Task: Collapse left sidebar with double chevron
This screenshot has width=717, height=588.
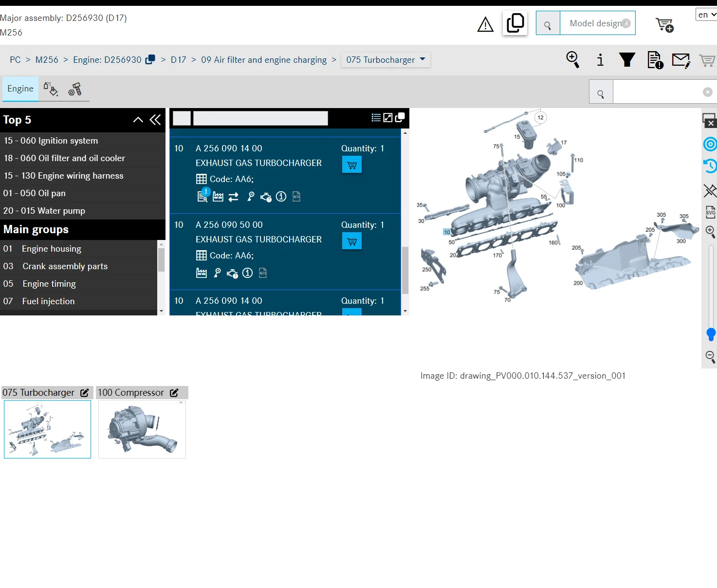Action: [155, 120]
